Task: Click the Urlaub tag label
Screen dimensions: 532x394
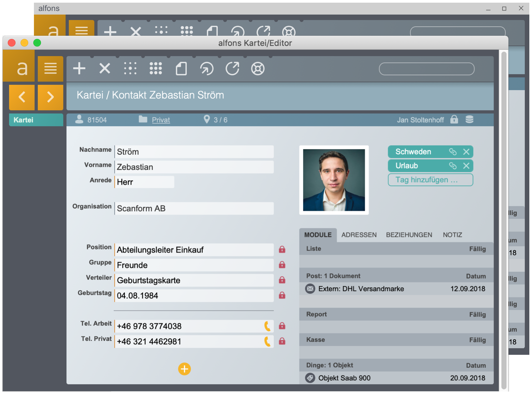Action: coord(407,166)
